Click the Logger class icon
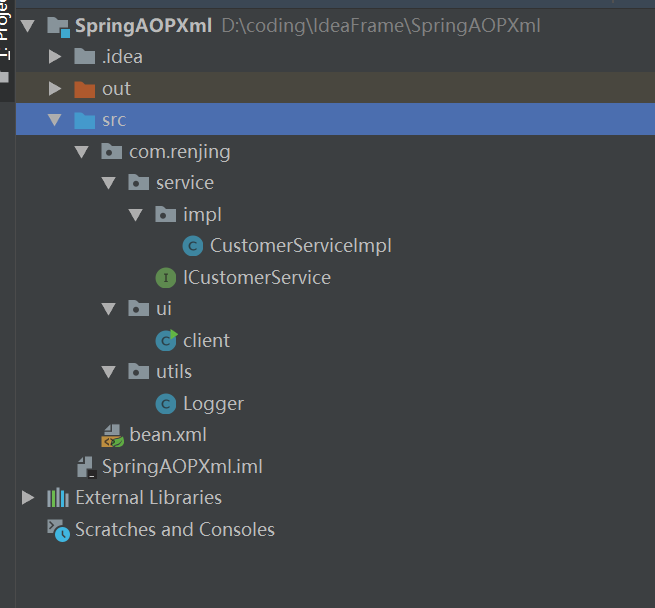Screen dimensions: 655x608 click(x=166, y=404)
